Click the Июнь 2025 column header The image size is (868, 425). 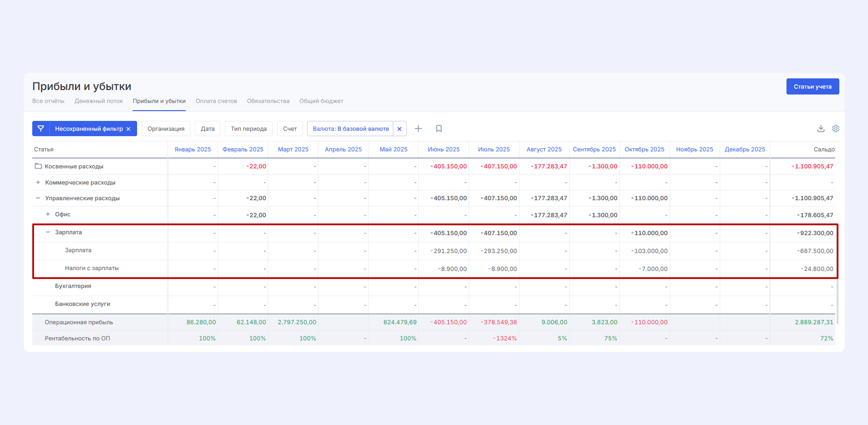[443, 150]
